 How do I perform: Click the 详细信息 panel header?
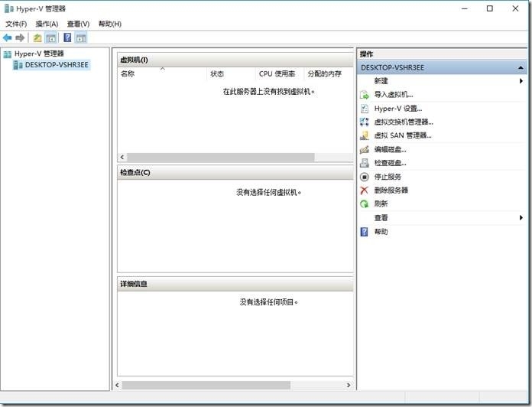(x=235, y=284)
